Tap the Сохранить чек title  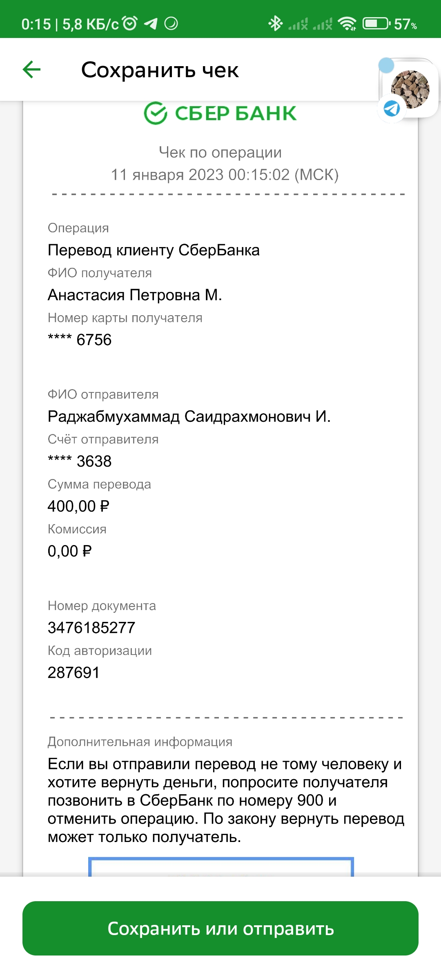pos(160,70)
